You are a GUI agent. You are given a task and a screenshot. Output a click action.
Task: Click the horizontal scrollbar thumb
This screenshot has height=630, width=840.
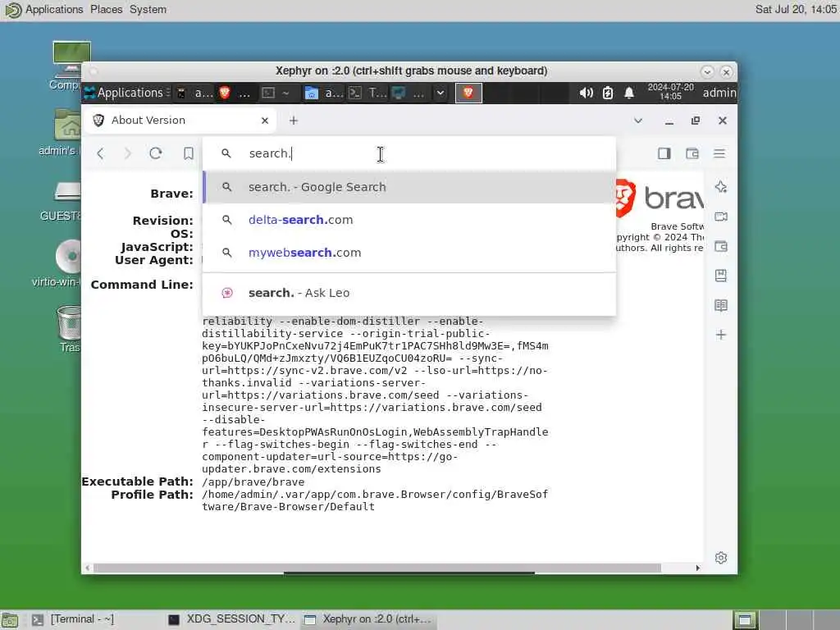377,568
